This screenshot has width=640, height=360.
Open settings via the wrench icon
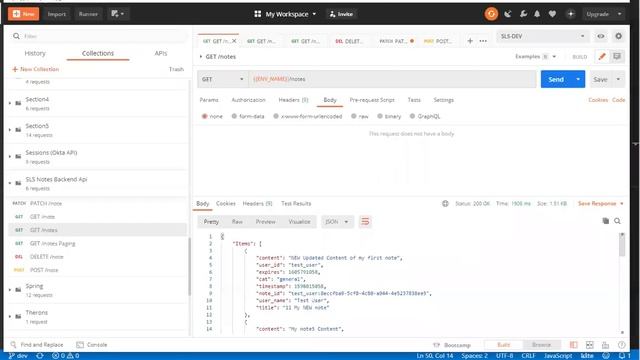(523, 14)
